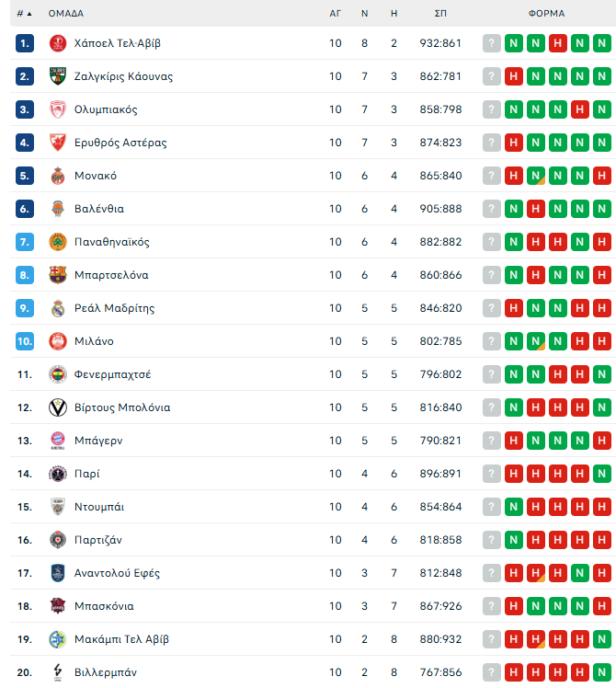Click the Ολυμπιακός club crest icon
Screen dimensions: 616x688
[58, 109]
